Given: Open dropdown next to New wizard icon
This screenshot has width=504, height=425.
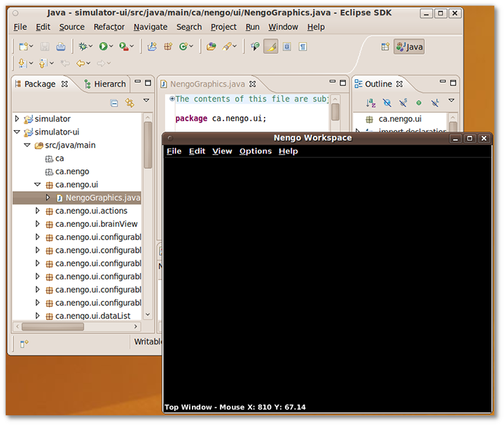Looking at the screenshot, I should [31, 47].
